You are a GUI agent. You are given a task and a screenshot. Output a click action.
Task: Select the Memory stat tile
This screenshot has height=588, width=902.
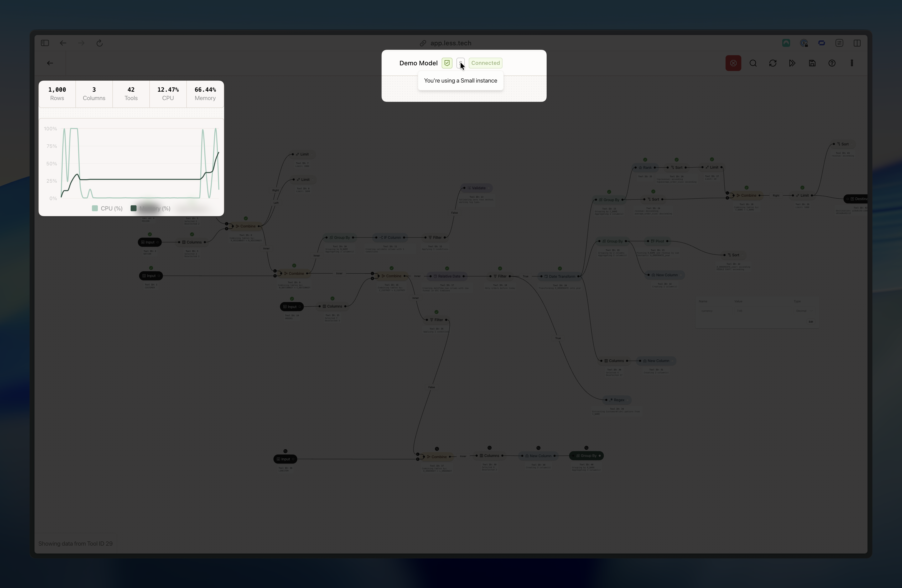(x=205, y=94)
